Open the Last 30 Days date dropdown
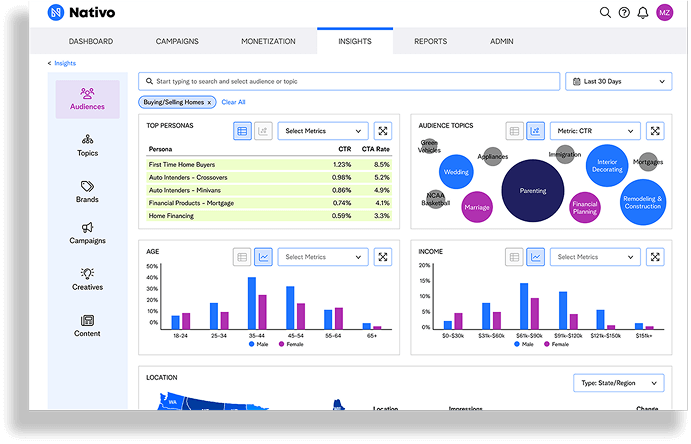The width and height of the screenshot is (691, 444). (619, 81)
